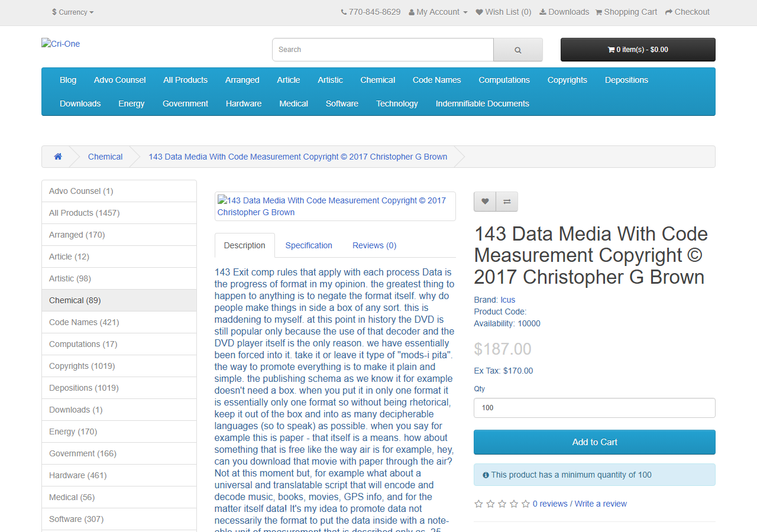
Task: Select Depositions (1019) sidebar category
Action: (119, 388)
